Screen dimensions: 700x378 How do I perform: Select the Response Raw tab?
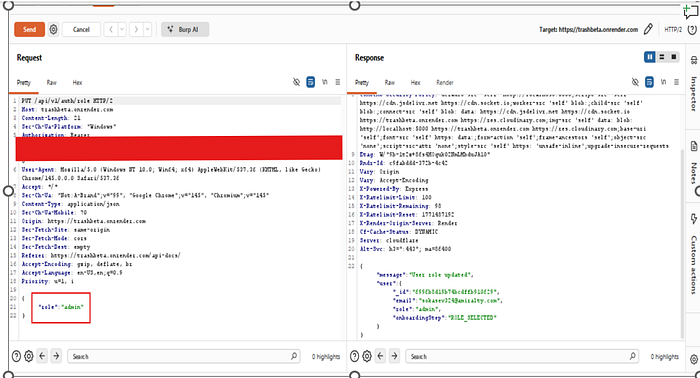tap(390, 83)
